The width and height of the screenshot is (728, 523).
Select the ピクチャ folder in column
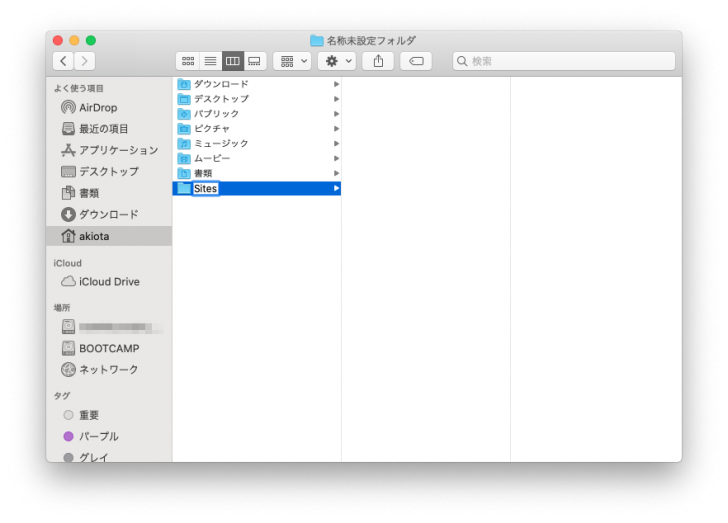tap(211, 129)
